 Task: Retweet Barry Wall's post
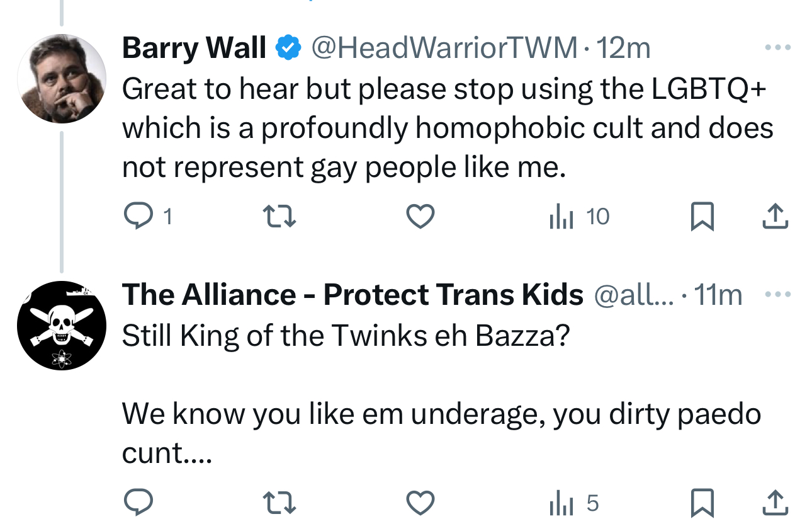tap(279, 217)
